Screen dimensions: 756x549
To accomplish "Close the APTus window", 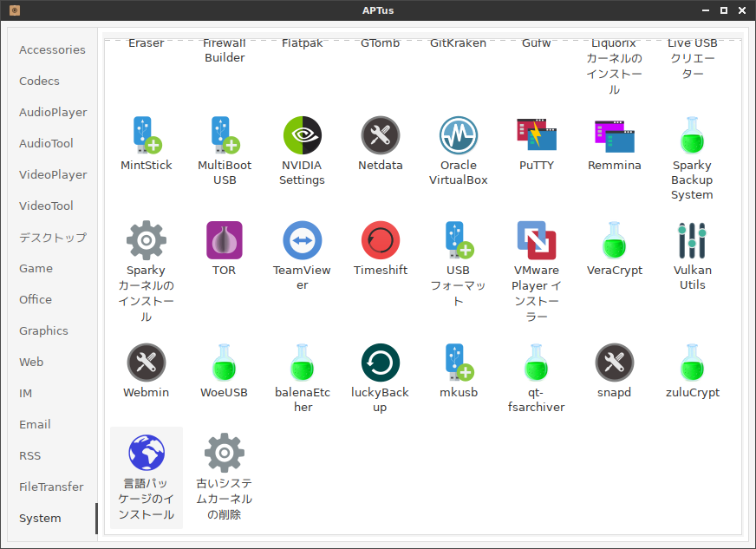I will (x=742, y=10).
